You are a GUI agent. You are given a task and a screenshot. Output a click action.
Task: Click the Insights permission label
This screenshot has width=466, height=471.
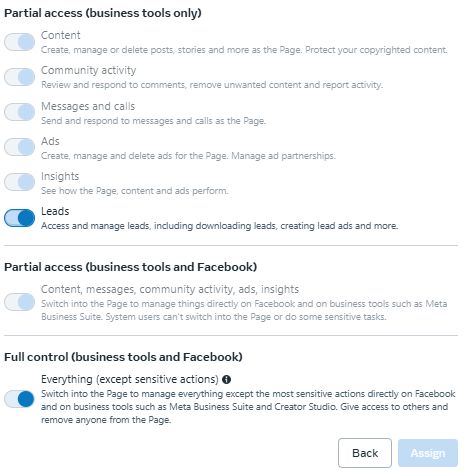tap(60, 176)
